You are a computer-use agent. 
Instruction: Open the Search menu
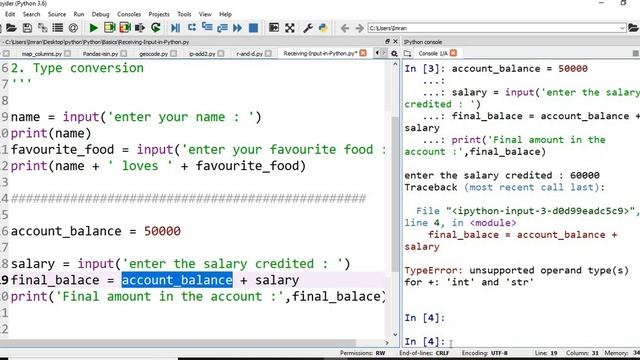click(x=31, y=14)
